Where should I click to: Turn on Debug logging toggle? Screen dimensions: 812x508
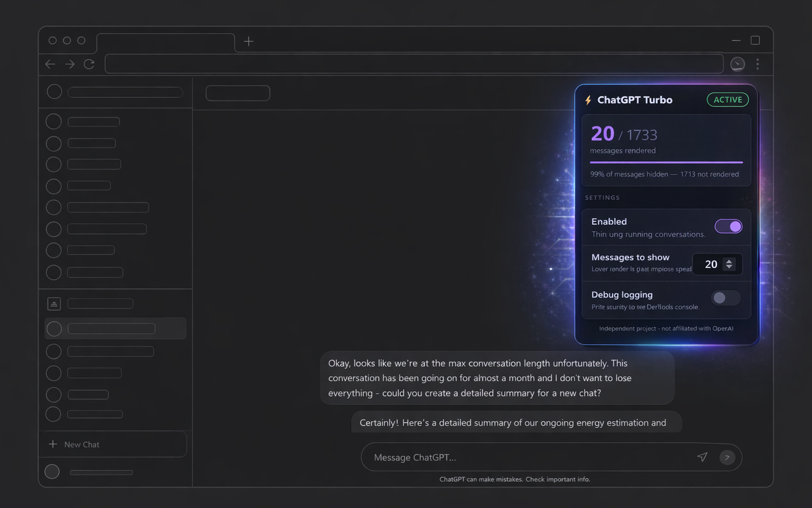(726, 298)
